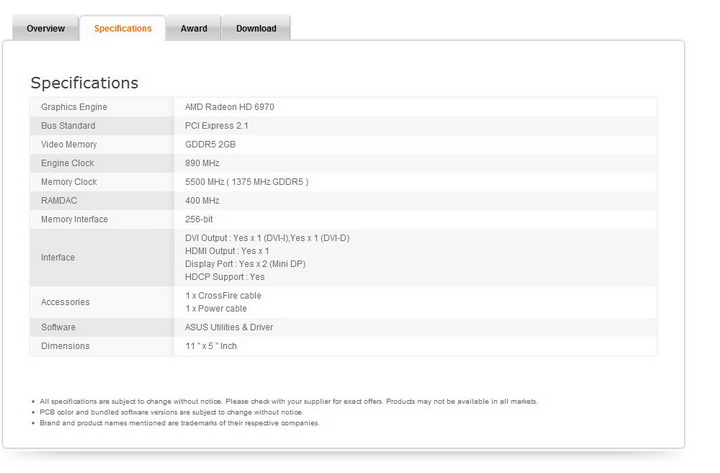This screenshot has width=720, height=473.
Task: Click the Video Memory label
Action: pyautogui.click(x=69, y=145)
